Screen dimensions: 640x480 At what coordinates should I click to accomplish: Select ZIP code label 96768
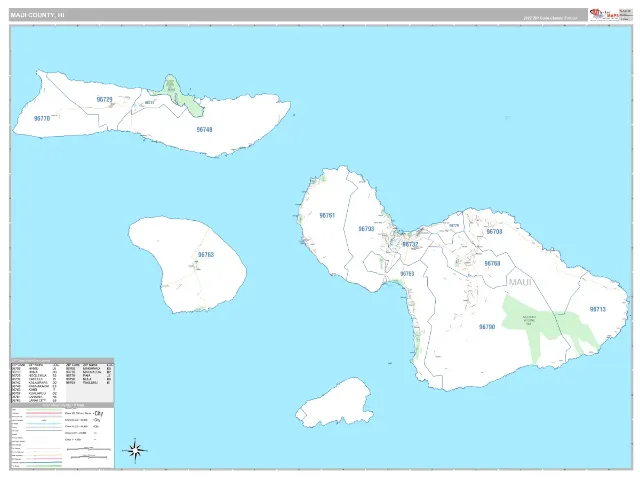point(492,264)
